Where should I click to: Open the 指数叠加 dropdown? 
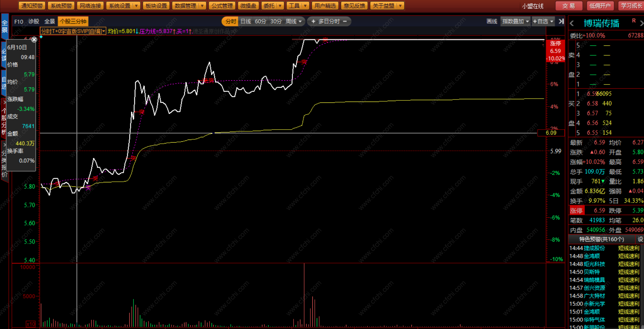(x=515, y=22)
